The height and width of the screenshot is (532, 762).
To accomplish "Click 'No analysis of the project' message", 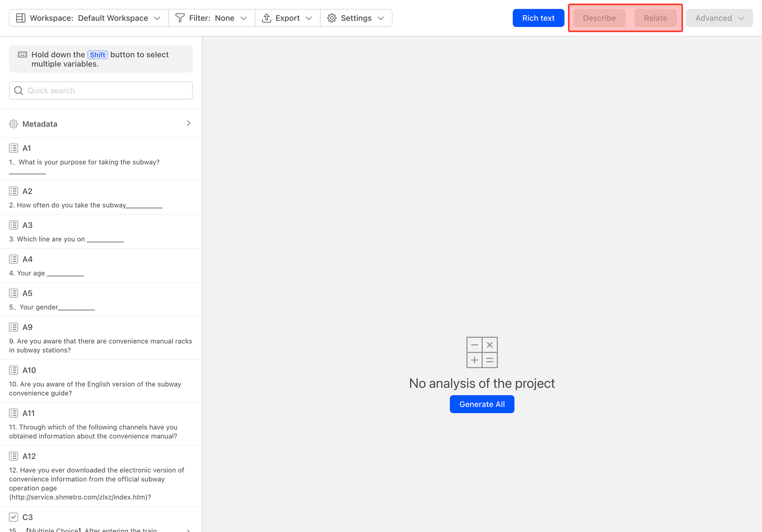I will (x=482, y=384).
